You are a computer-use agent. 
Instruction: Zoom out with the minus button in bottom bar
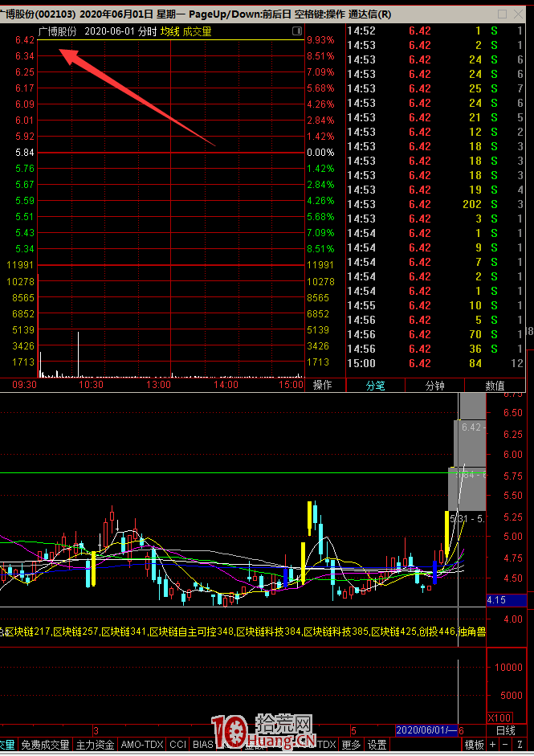504,745
